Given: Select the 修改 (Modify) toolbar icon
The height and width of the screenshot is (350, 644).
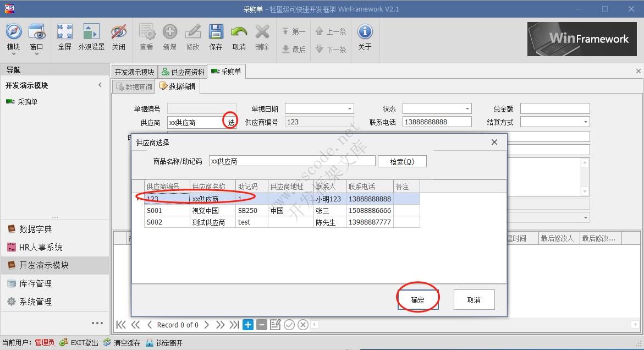Looking at the screenshot, I should click(192, 37).
